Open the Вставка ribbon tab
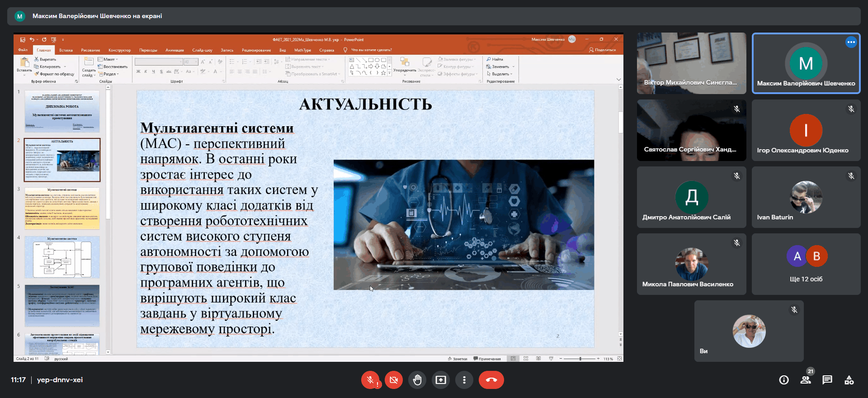Viewport: 868px width, 398px height. click(x=66, y=50)
